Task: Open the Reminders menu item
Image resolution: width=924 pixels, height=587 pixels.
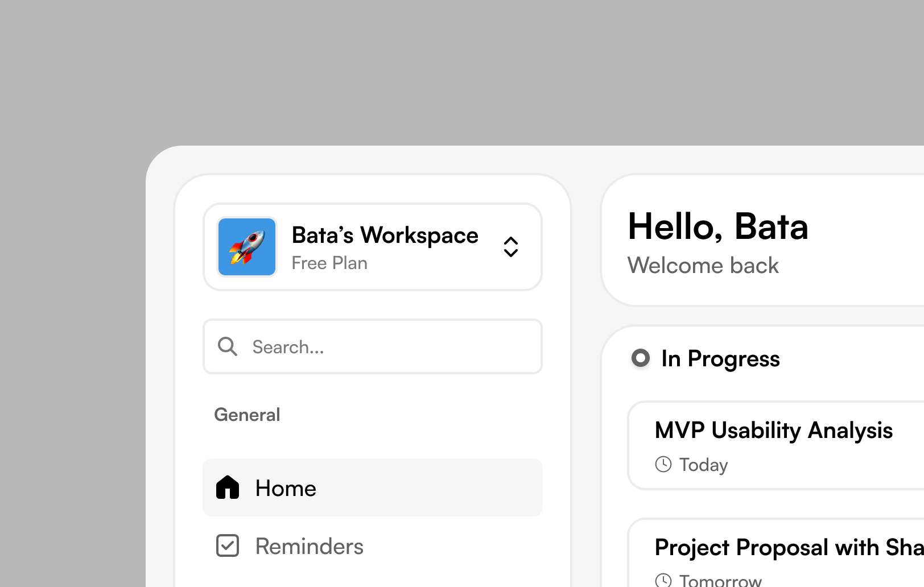Action: [x=373, y=546]
